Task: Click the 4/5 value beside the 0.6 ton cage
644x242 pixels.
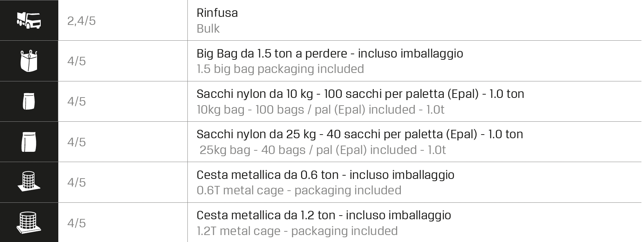Action: point(76,183)
